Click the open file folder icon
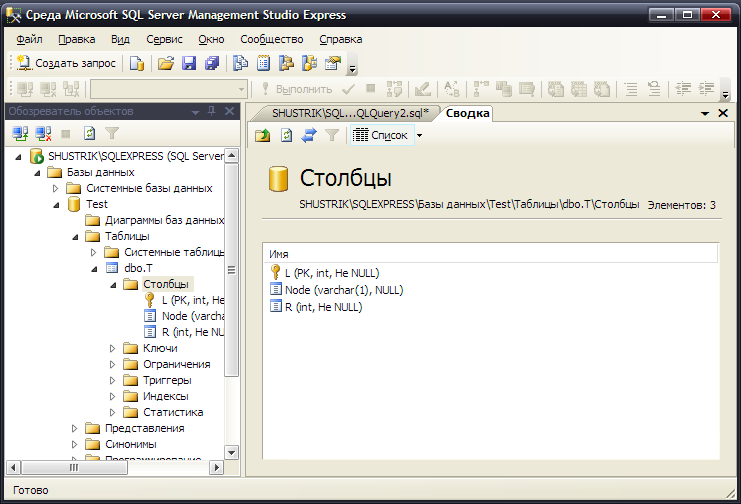 [165, 63]
